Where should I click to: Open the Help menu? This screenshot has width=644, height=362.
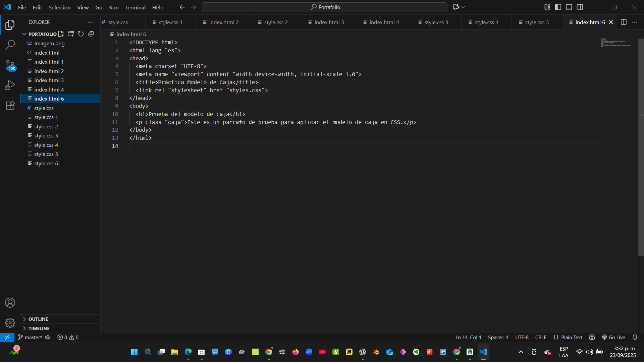click(x=158, y=7)
